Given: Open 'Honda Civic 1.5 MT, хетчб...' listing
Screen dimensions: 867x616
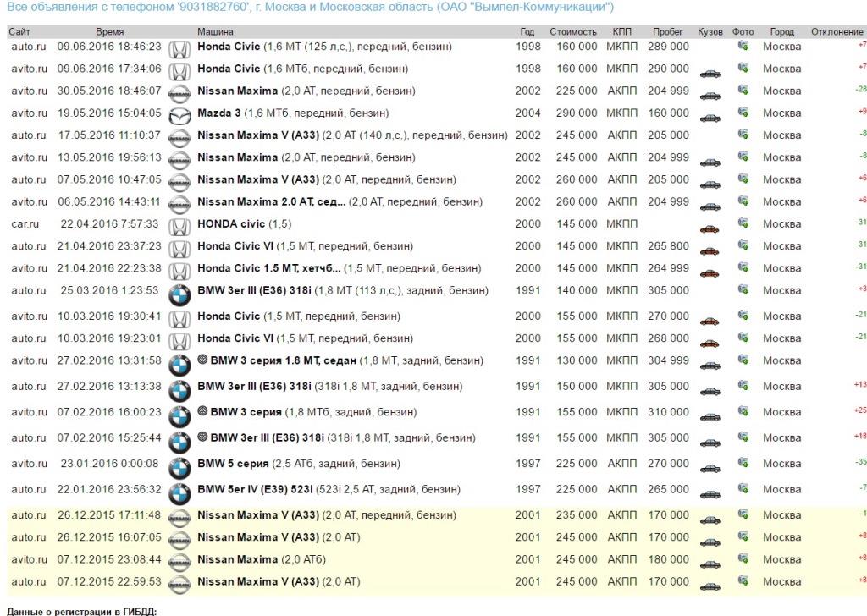Looking at the screenshot, I should [x=268, y=268].
